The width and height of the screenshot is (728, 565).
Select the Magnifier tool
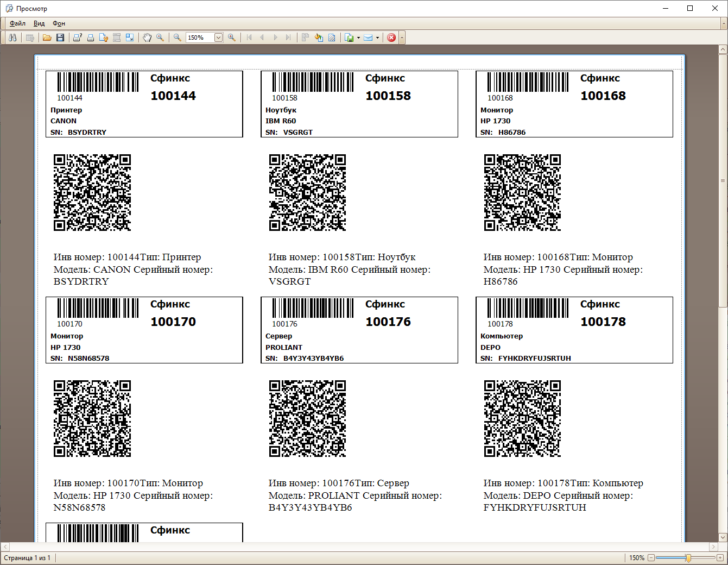click(160, 37)
